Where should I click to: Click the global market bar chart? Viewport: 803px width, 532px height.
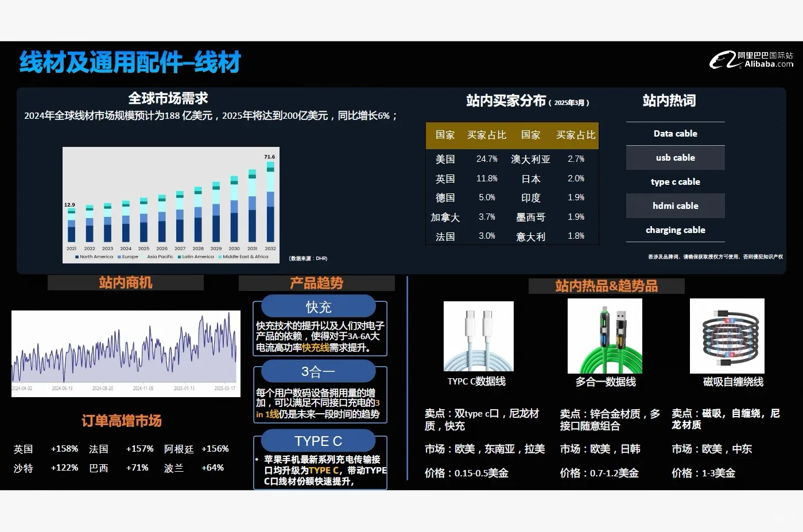170,205
